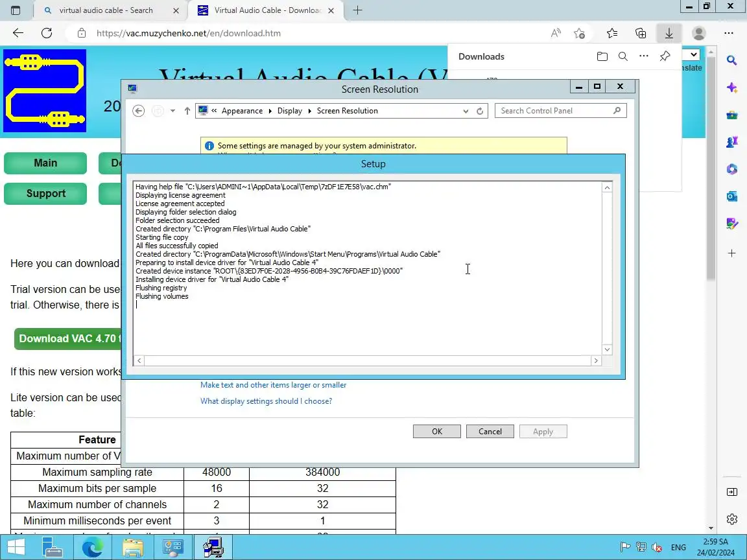Viewport: 747px width, 560px height.
Task: Open Microsoft Edge from taskbar
Action: pyautogui.click(x=93, y=547)
